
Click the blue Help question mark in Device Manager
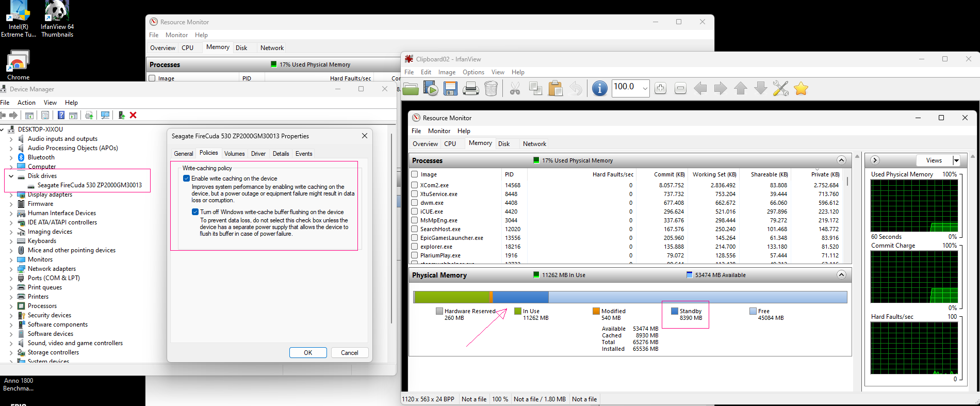point(61,115)
